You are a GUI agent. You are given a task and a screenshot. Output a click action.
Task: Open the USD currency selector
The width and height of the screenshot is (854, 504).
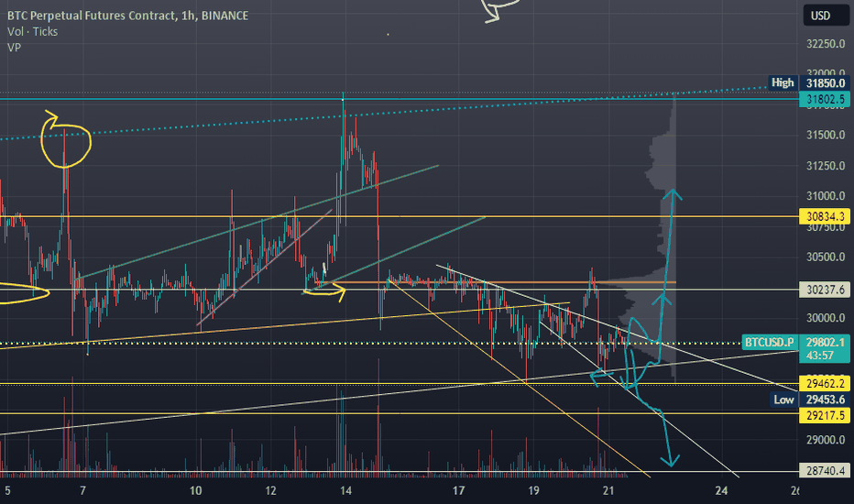point(825,16)
